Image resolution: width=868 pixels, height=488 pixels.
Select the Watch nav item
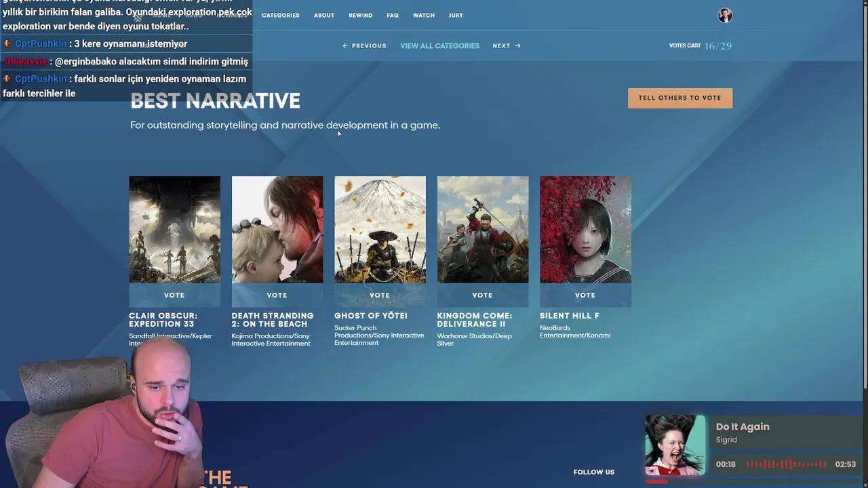coord(423,16)
